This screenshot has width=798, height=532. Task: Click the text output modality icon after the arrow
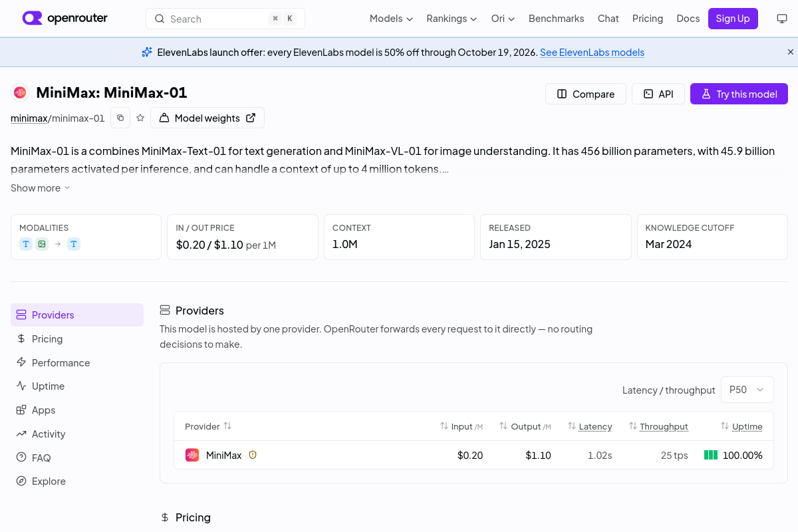point(74,244)
